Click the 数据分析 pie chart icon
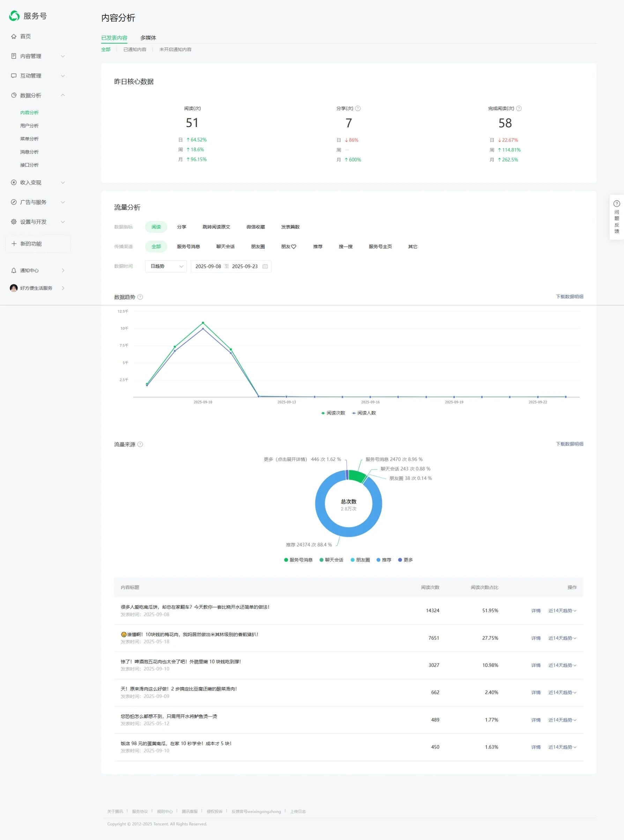This screenshot has width=624, height=840. [x=14, y=95]
